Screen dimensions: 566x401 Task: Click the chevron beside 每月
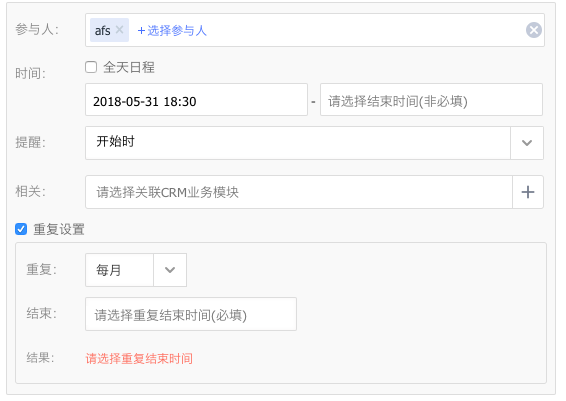[x=170, y=270]
